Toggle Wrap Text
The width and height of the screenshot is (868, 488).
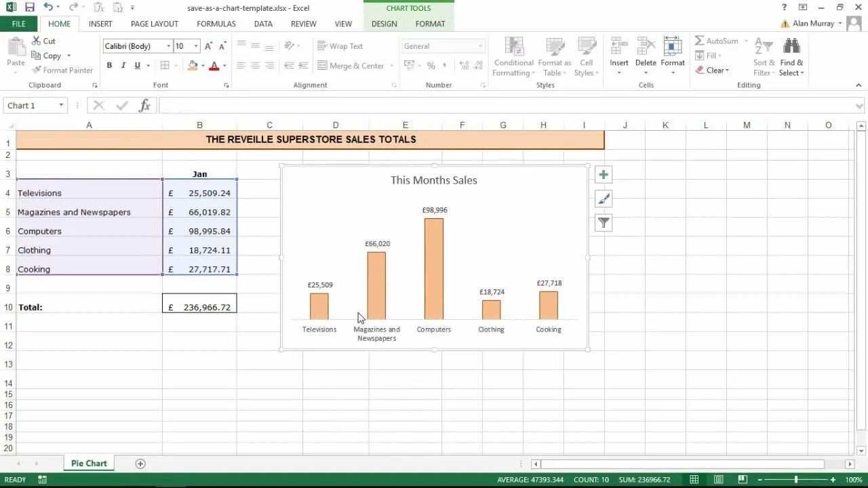coord(340,46)
